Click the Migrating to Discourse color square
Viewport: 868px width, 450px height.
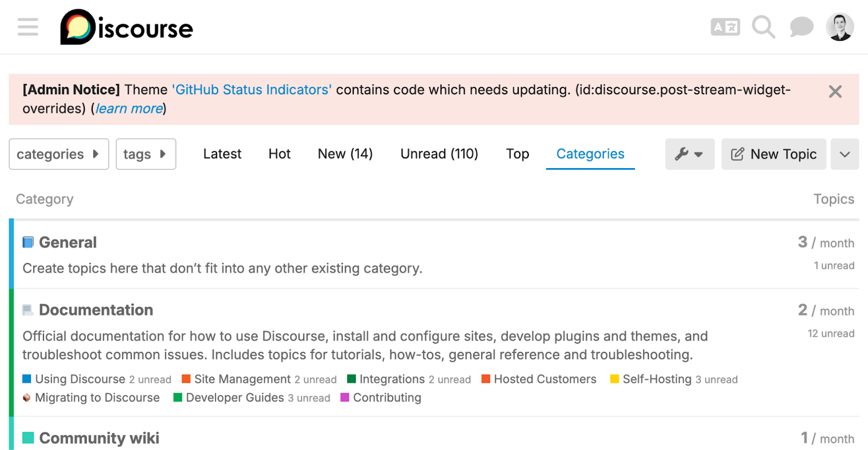coord(26,397)
